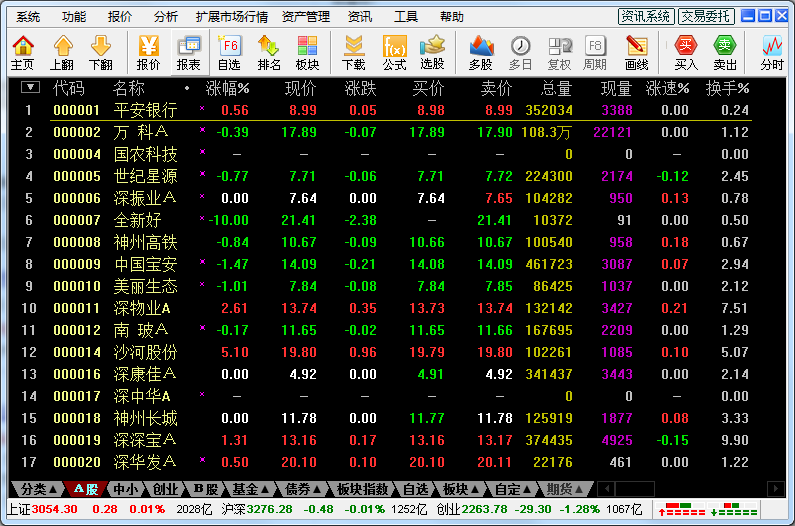Screen dimensions: 795x526
Task: Open the 资讯 menu
Action: tap(360, 17)
